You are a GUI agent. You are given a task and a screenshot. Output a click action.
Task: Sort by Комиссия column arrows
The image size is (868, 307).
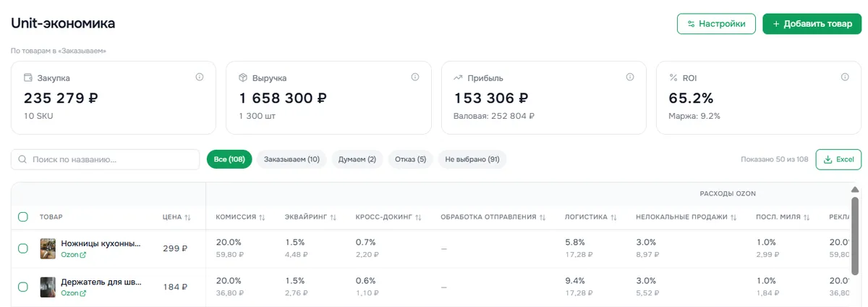point(263,216)
